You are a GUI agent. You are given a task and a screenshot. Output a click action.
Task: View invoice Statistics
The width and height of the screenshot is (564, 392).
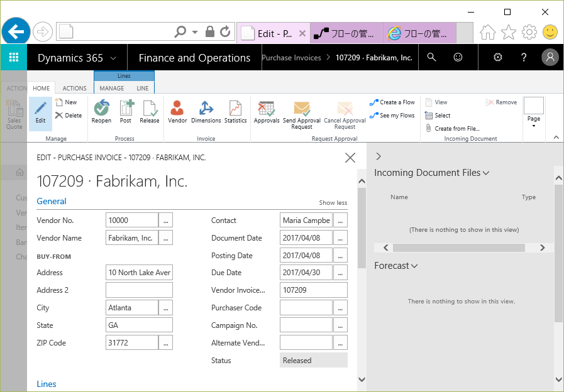coord(236,112)
